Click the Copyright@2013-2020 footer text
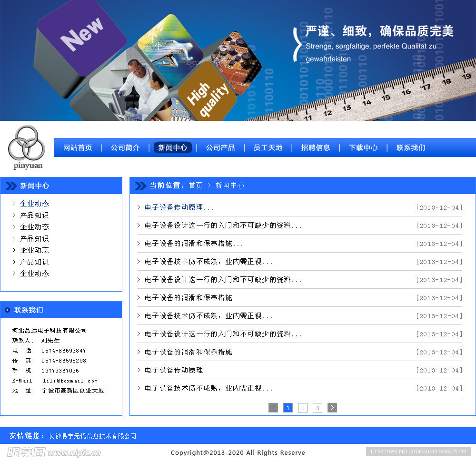Viewport: 476px width, 461px height. pyautogui.click(x=238, y=452)
